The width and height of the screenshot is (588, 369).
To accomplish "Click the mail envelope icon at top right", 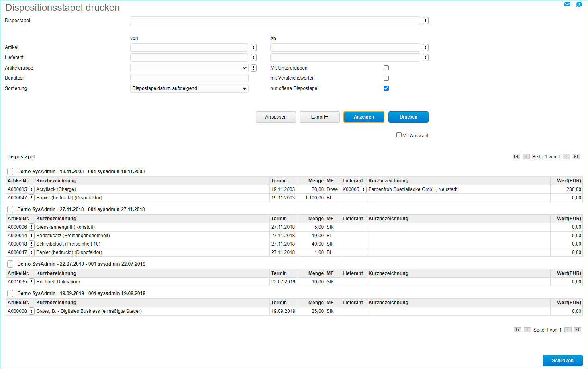I will pos(567,4).
